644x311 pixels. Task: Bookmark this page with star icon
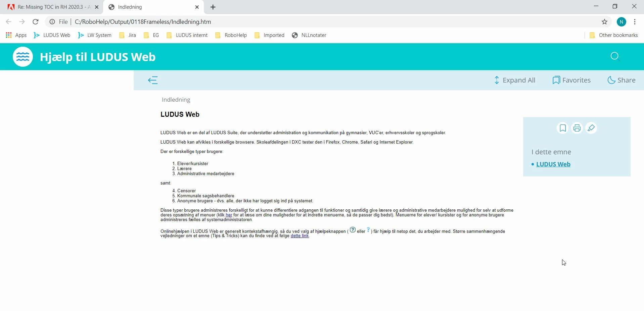tap(604, 22)
